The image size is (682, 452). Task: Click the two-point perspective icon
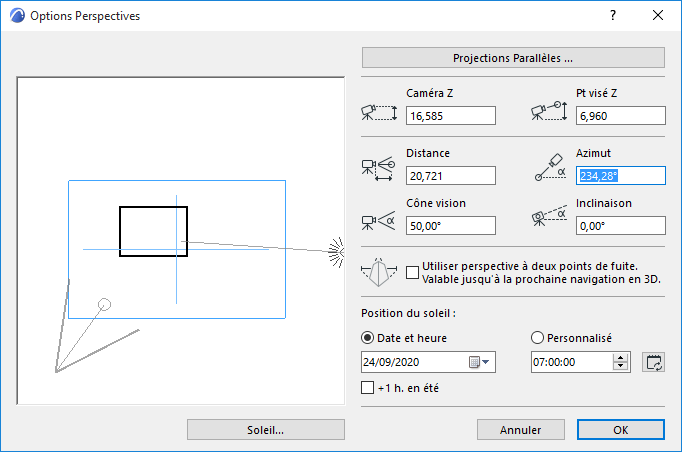[x=382, y=271]
